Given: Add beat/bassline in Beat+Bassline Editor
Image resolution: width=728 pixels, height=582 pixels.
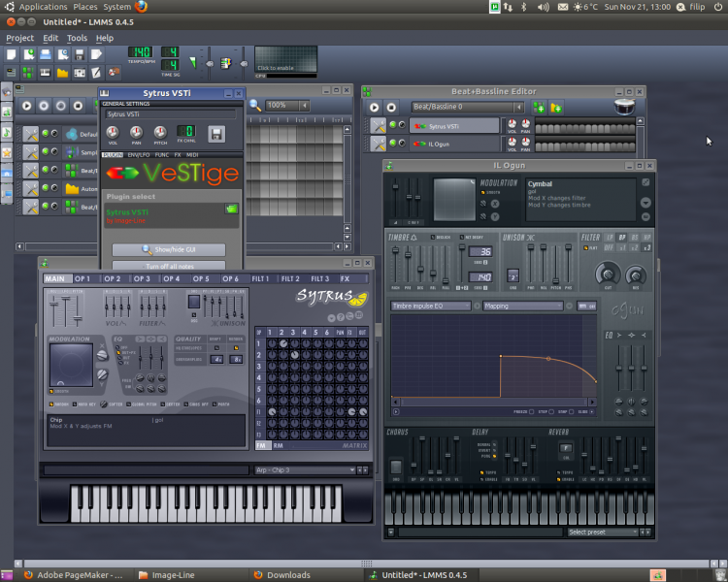Looking at the screenshot, I should [539, 108].
